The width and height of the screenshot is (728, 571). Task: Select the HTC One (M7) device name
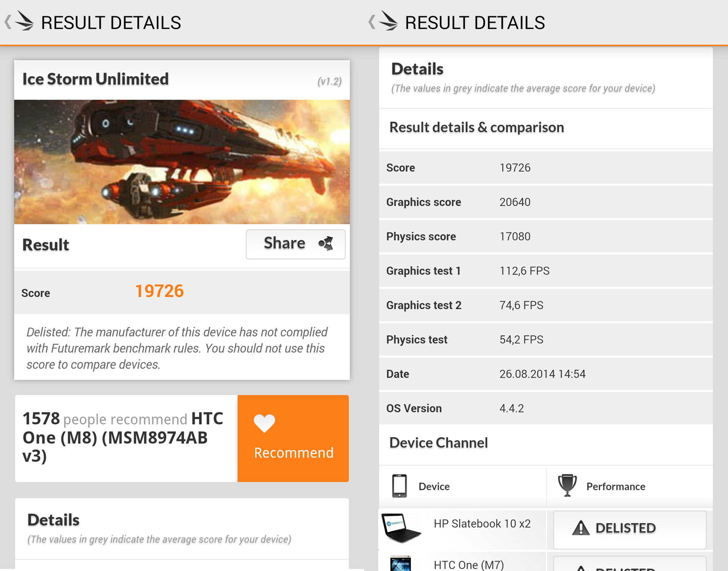point(469,565)
